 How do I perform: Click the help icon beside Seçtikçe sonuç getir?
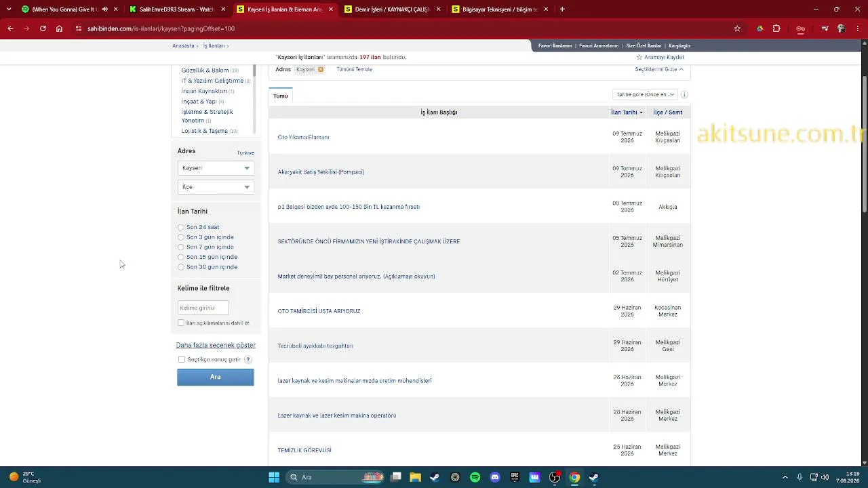pos(248,359)
